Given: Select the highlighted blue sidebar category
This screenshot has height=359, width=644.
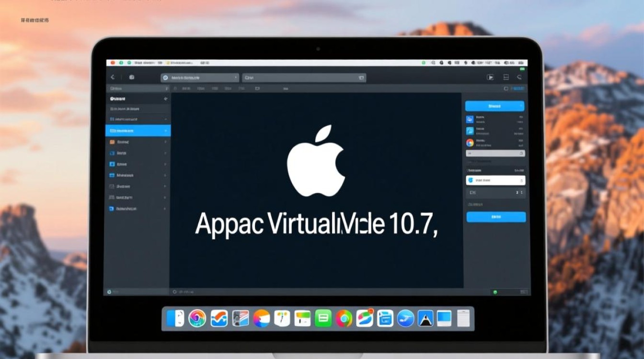Looking at the screenshot, I should click(x=137, y=131).
